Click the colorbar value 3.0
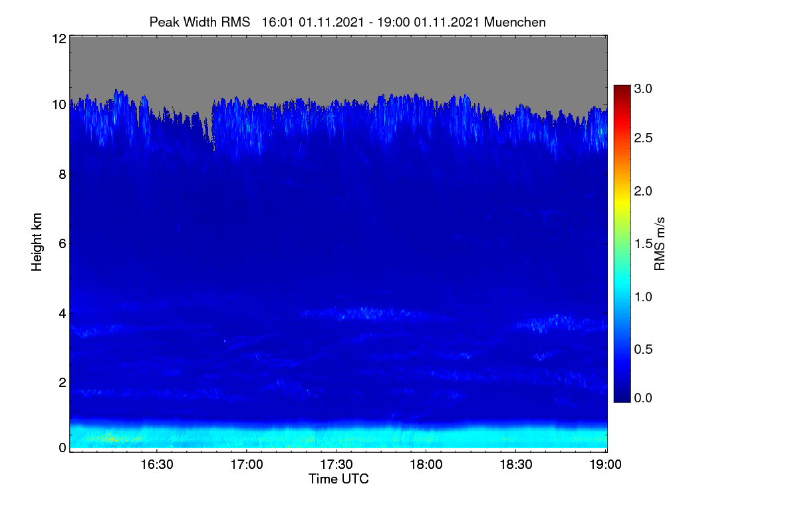Image resolution: width=798 pixels, height=532 pixels. pyautogui.click(x=644, y=88)
